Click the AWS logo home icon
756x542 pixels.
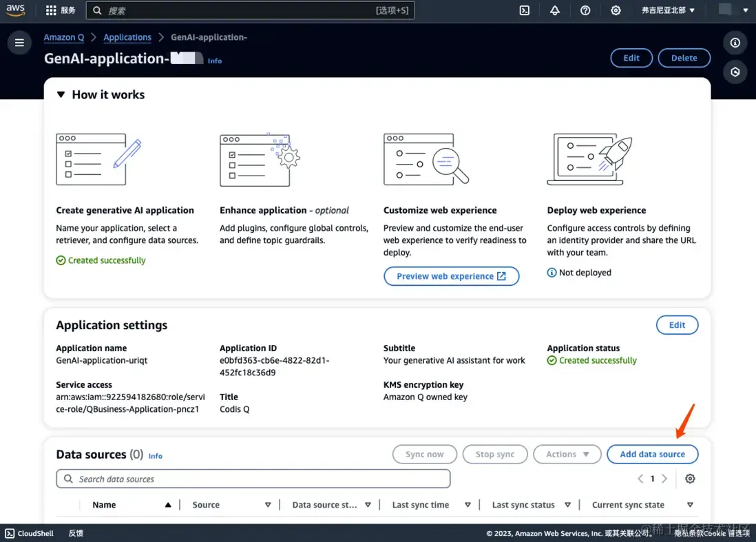point(15,10)
